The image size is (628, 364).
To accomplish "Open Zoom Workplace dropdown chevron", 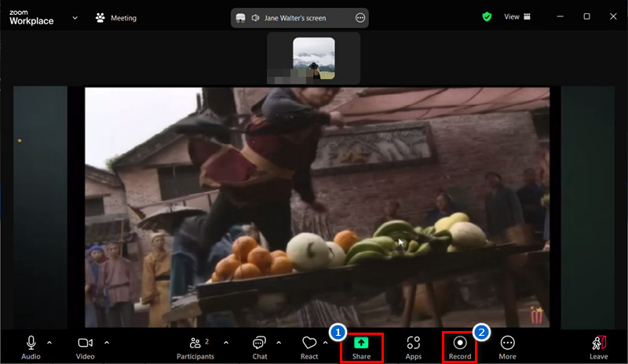I will tap(75, 18).
